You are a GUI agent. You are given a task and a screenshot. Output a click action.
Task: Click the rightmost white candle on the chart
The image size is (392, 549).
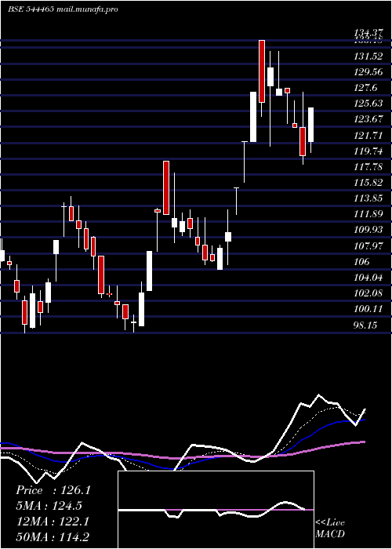tap(310, 125)
